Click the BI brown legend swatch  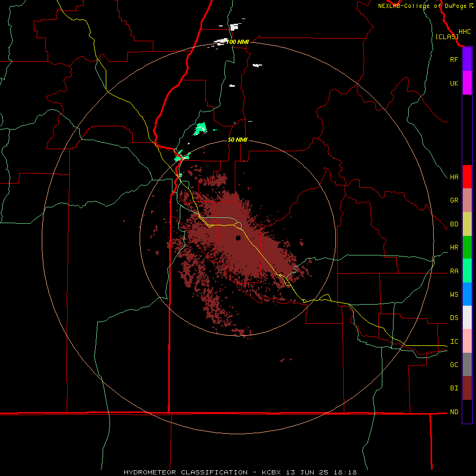coord(467,388)
